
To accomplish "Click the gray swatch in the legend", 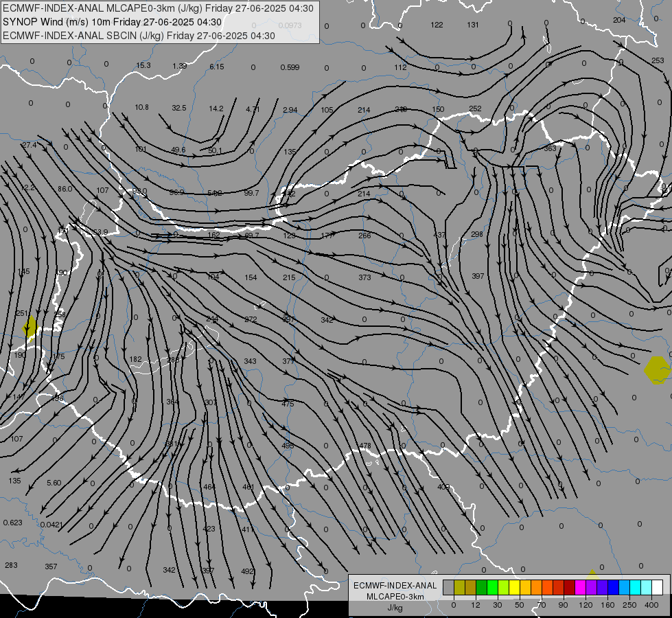I will pos(448,587).
